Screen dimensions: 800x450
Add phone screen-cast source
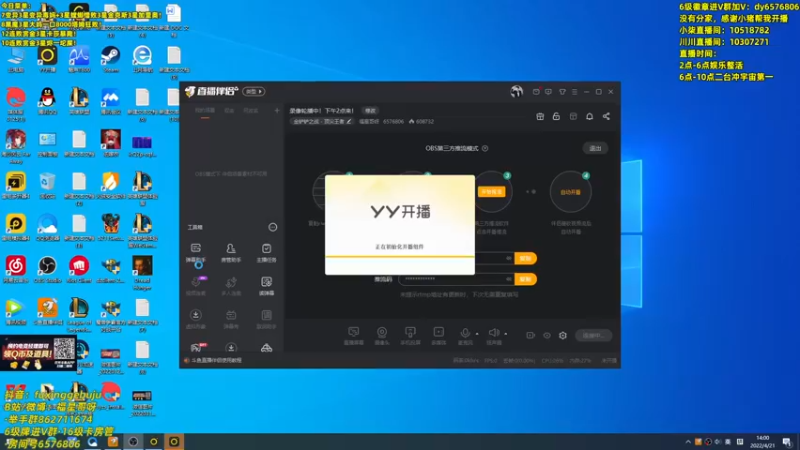[x=410, y=336]
